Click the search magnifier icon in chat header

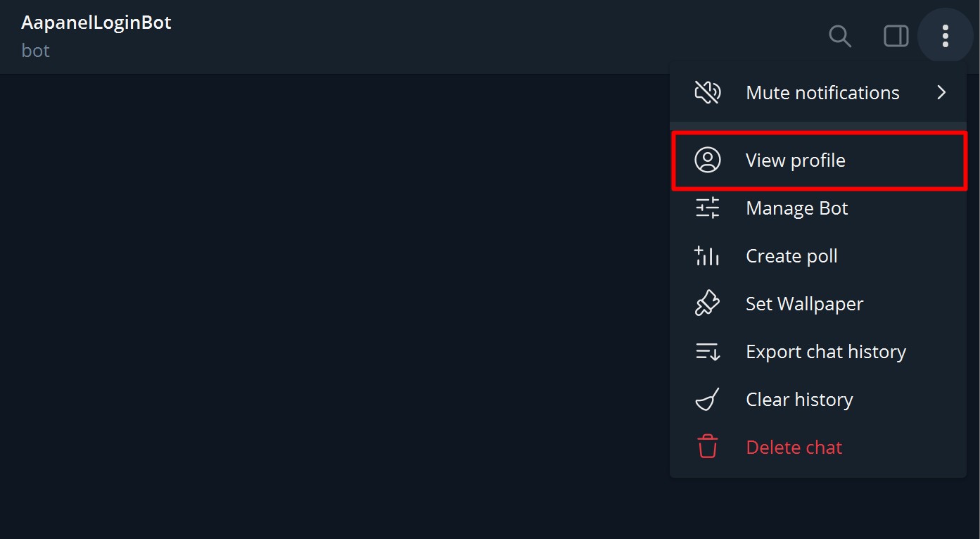point(840,36)
